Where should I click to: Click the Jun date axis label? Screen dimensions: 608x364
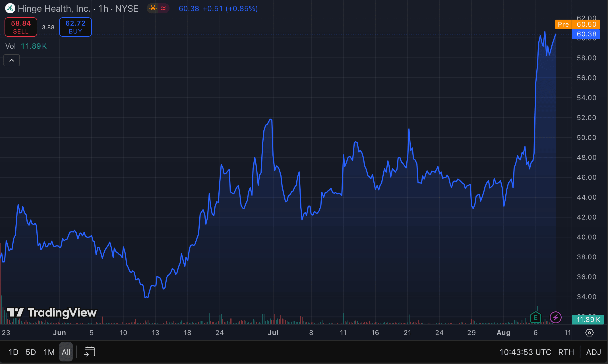[x=59, y=333]
